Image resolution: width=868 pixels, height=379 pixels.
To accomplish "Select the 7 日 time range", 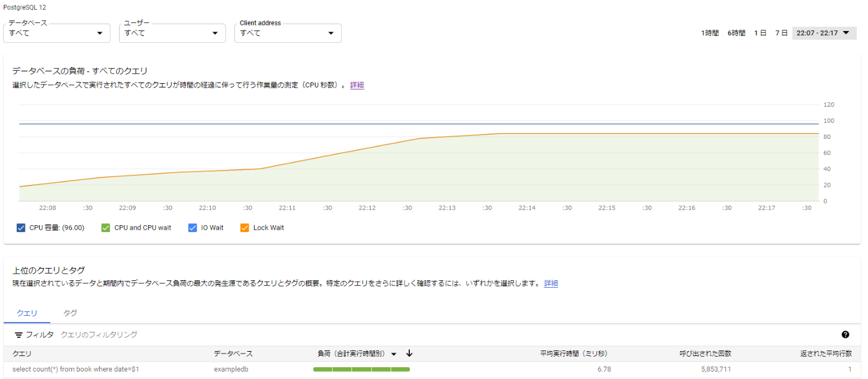I will pos(781,33).
